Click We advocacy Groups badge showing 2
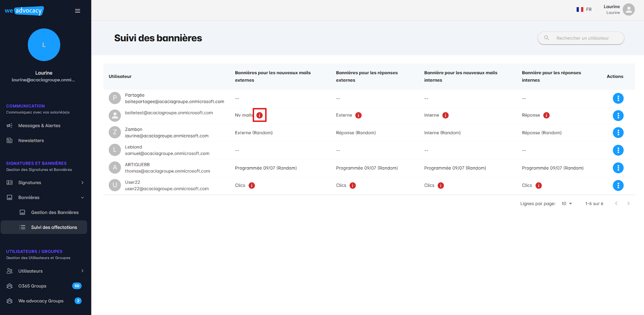Image resolution: width=644 pixels, height=315 pixels. pyautogui.click(x=78, y=301)
